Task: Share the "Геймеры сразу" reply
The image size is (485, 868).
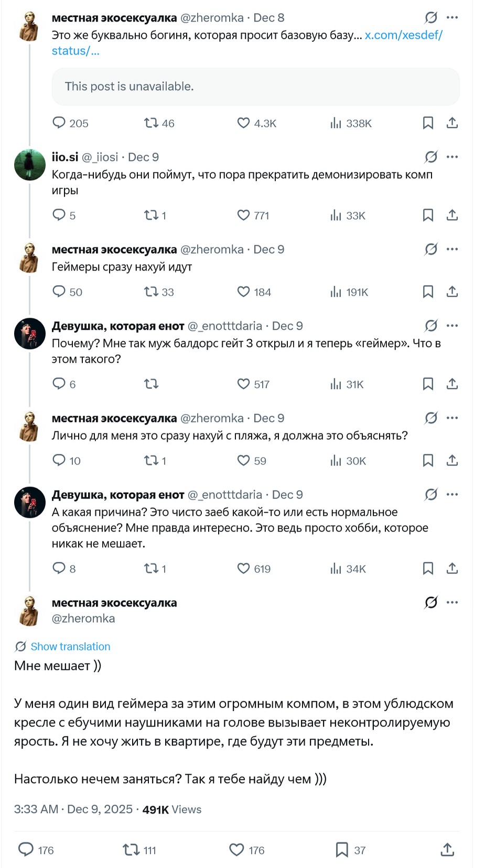Action: click(452, 292)
